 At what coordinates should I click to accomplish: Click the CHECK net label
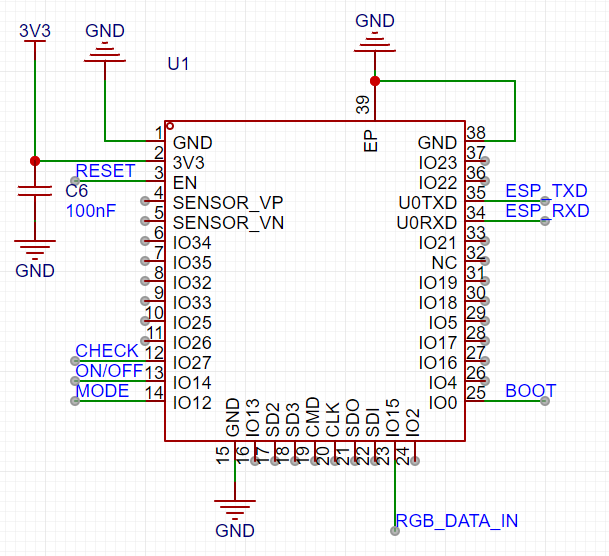point(107,351)
